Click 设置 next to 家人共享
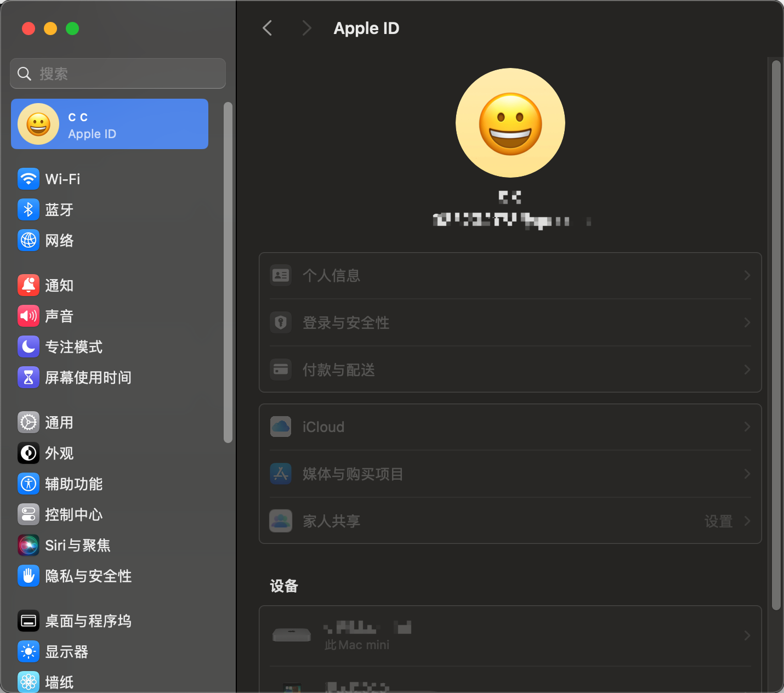 pos(718,521)
